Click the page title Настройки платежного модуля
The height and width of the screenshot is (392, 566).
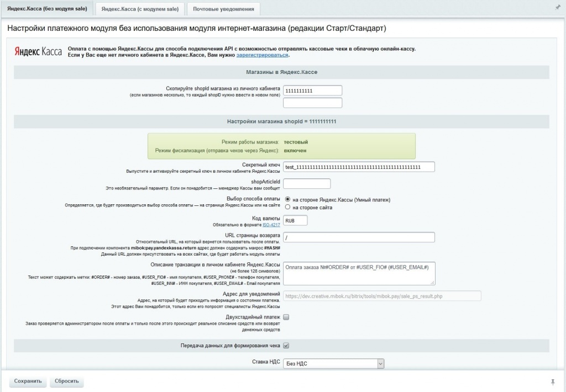[x=196, y=28]
